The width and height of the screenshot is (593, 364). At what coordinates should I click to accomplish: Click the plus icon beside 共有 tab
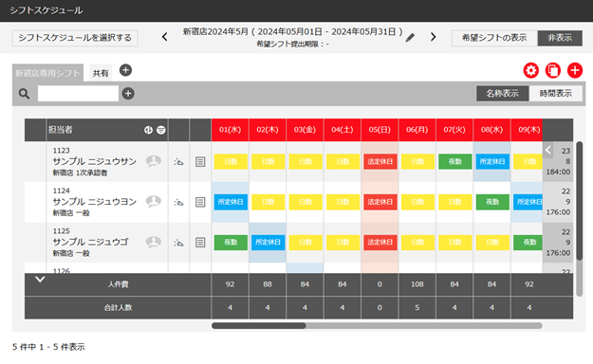125,70
